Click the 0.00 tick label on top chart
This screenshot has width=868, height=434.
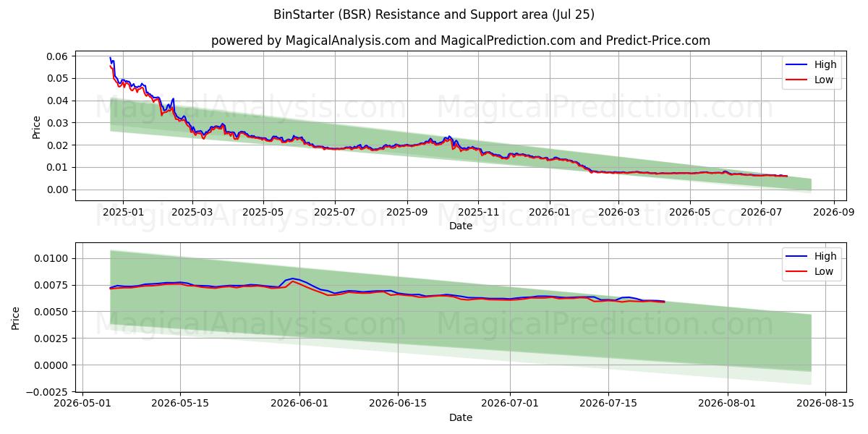click(x=58, y=190)
